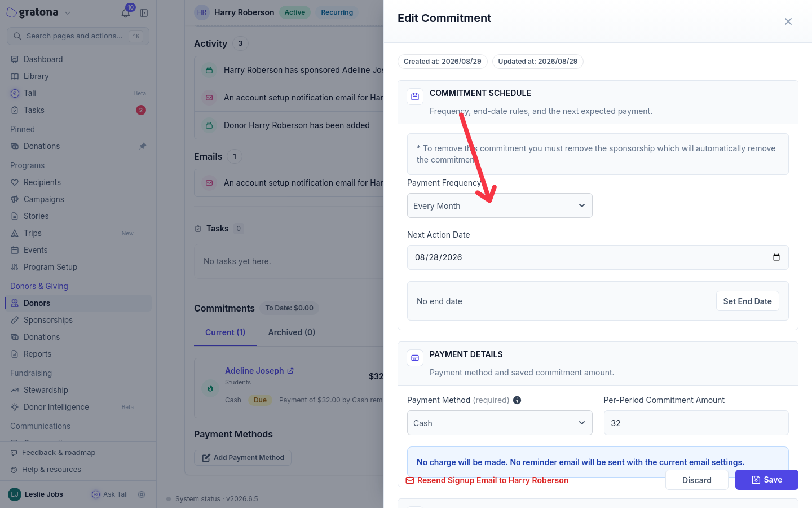Screen dimensions: 812x508
Task: Focus the Search pages and actions box
Action: click(x=78, y=36)
